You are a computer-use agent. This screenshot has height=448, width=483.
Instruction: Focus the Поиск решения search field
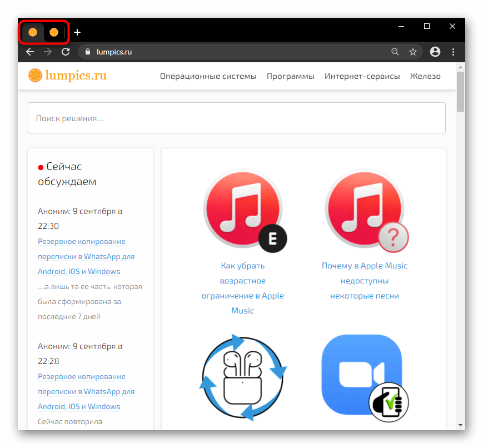tap(237, 118)
